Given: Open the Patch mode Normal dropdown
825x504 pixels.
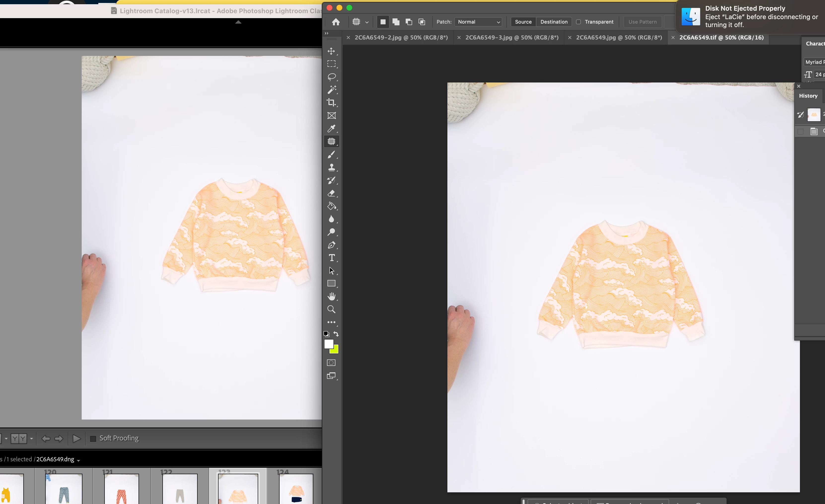Looking at the screenshot, I should (x=479, y=22).
